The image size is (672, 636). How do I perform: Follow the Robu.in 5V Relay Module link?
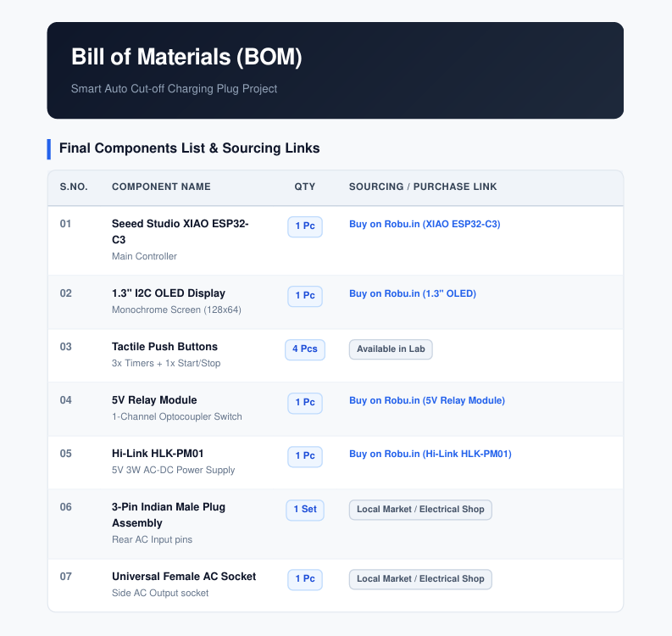point(427,400)
